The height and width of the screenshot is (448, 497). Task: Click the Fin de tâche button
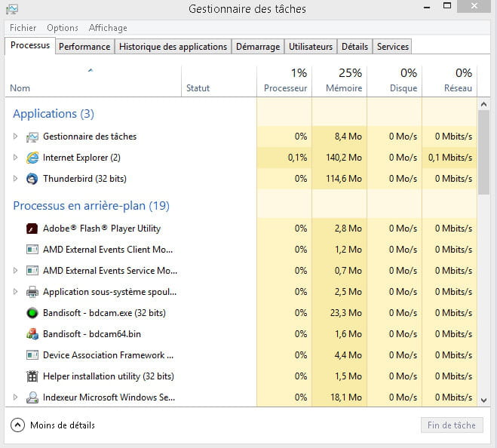(451, 425)
